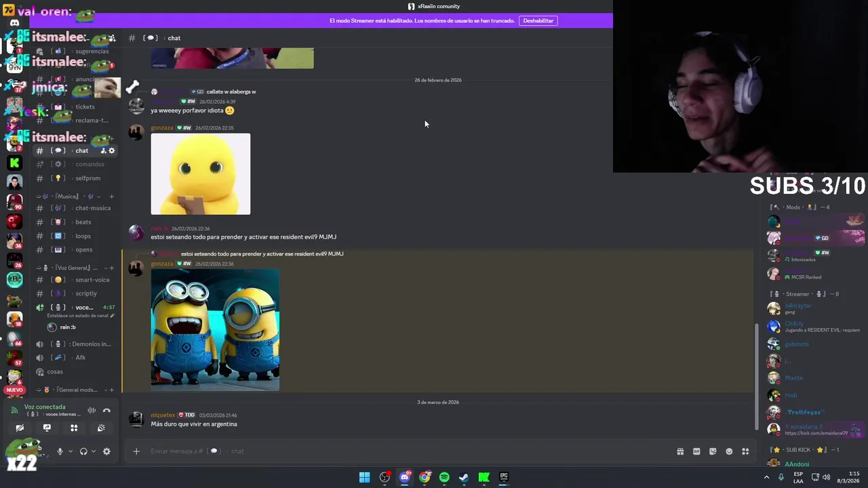Viewport: 868px width, 488px height.
Task: Join the scriptly voice channel
Action: click(x=77, y=293)
